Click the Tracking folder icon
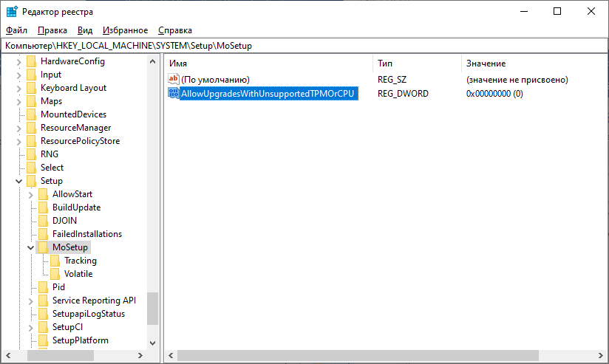 point(55,261)
